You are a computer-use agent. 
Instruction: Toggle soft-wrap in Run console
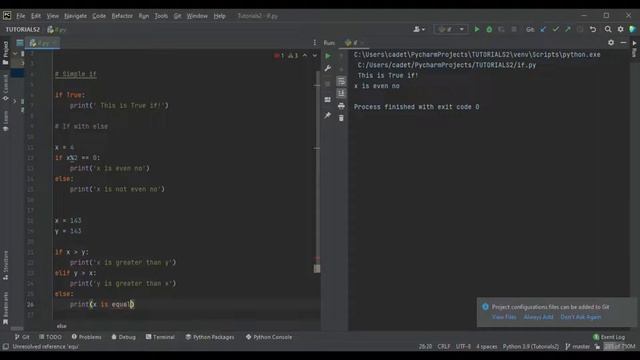pyautogui.click(x=341, y=82)
